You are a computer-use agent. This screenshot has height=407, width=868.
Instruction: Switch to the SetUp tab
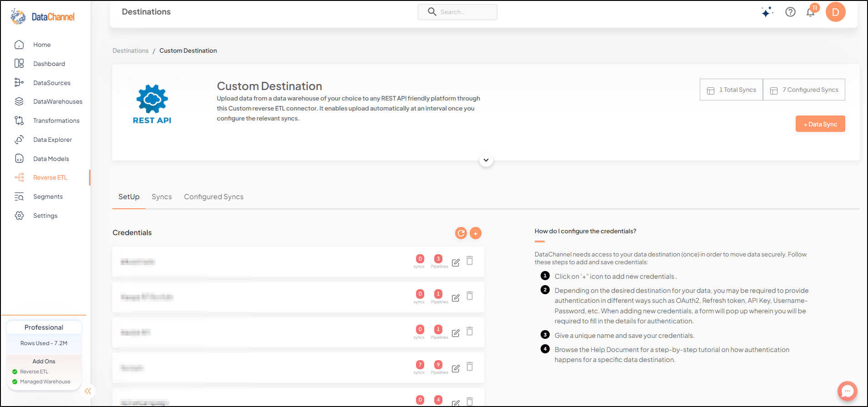coord(129,197)
